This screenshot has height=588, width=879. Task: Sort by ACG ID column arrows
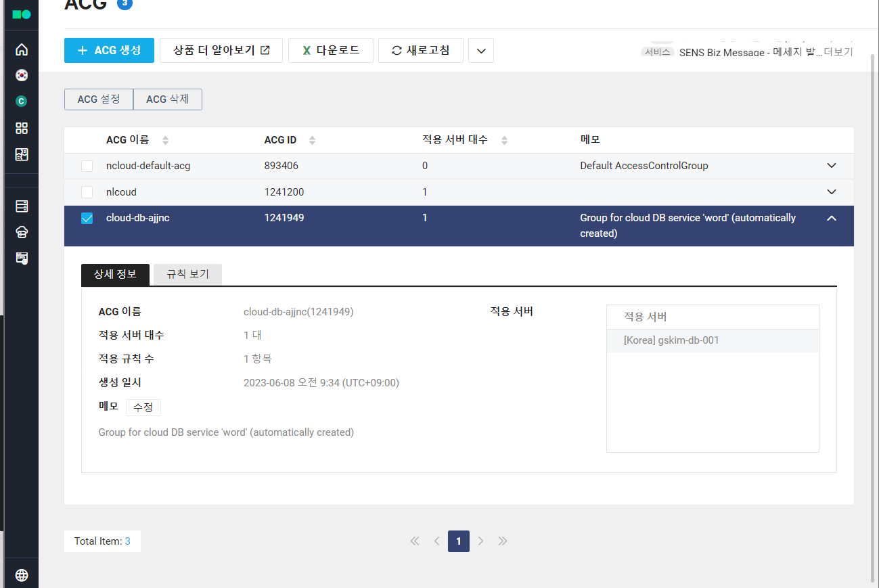tap(312, 140)
